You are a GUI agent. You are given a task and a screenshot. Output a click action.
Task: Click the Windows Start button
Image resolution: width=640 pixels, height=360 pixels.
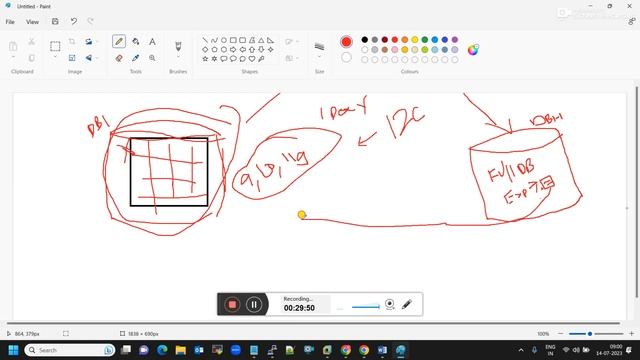point(13,350)
